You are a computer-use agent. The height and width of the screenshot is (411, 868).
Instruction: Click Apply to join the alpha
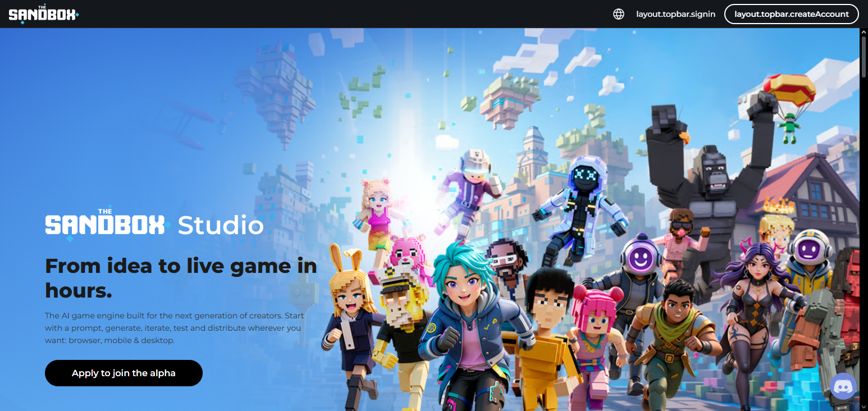click(124, 373)
